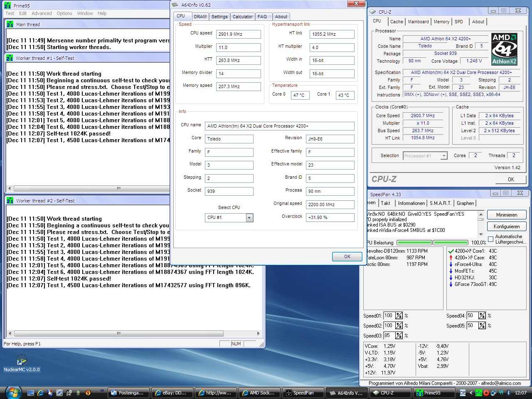
Task: Click AMD Athlon 64 X2 logo in CPU-Z
Action: tap(504, 49)
